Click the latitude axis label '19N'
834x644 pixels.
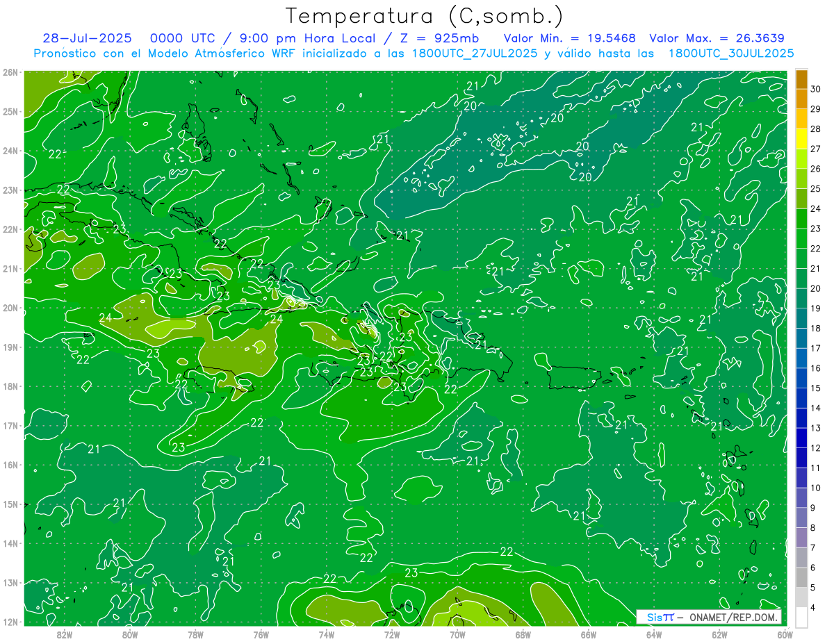point(10,347)
